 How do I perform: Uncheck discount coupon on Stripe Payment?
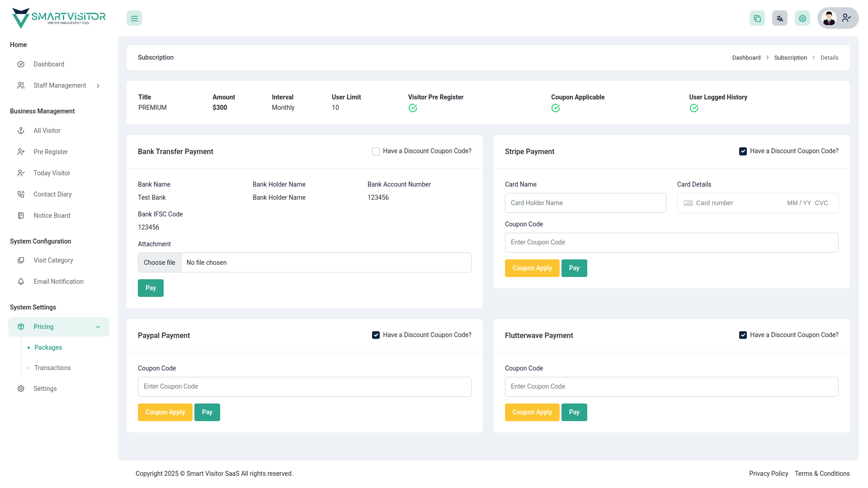pyautogui.click(x=743, y=151)
